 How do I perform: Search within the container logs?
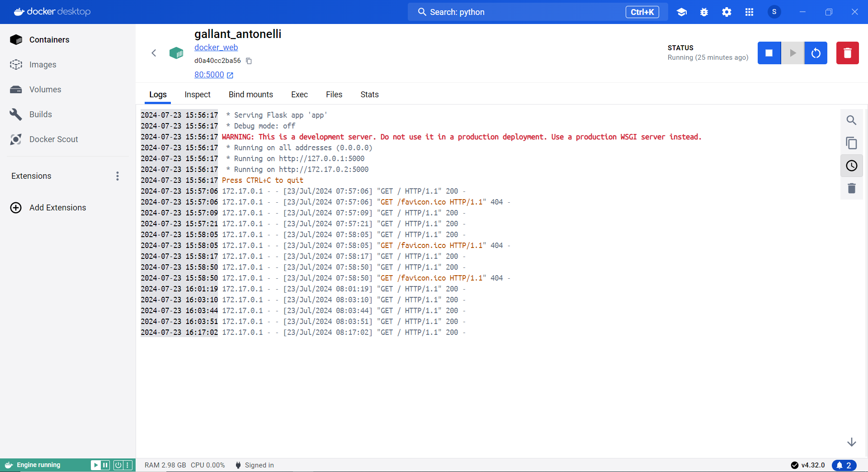[852, 120]
